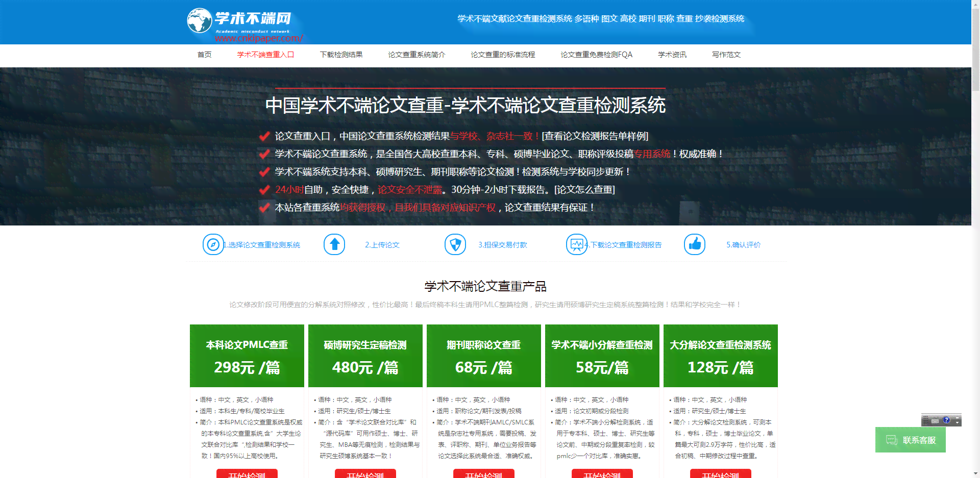Click the header tagline 学术不端文献论文查重检测系统
This screenshot has height=478, width=980.
point(514,19)
